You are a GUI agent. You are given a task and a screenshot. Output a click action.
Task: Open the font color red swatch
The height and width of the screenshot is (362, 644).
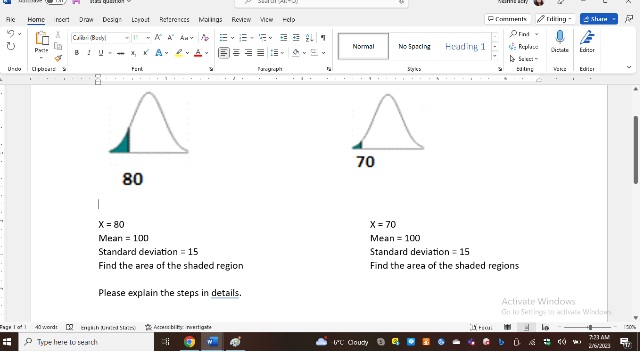pos(198,53)
